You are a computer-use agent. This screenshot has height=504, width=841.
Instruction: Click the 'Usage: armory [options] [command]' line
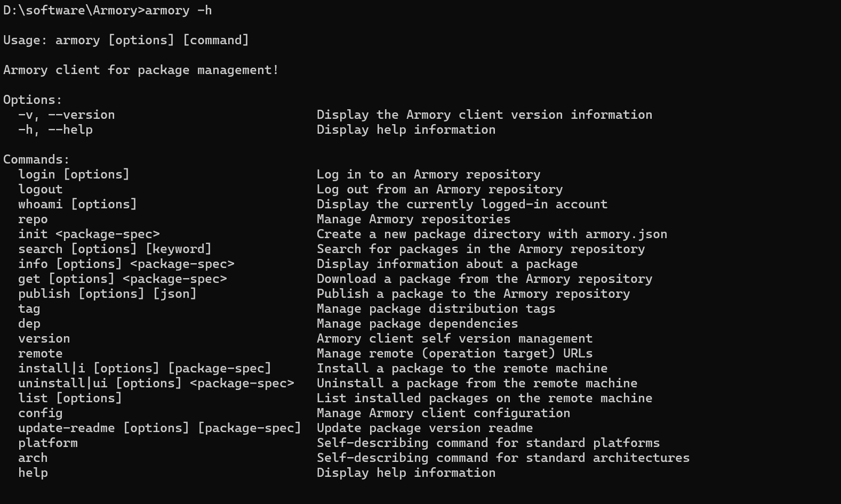126,40
